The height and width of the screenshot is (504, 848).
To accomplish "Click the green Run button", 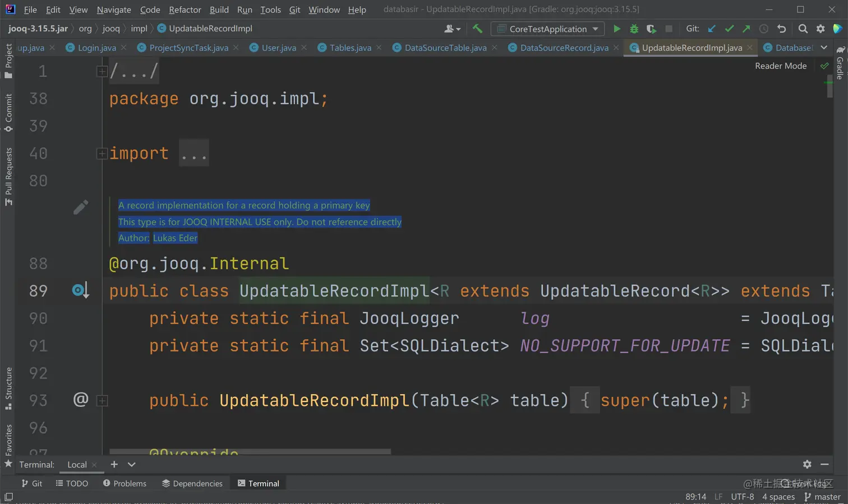I will (616, 29).
